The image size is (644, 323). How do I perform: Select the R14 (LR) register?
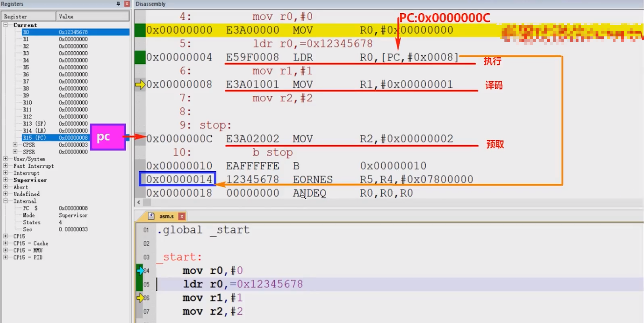click(x=34, y=130)
